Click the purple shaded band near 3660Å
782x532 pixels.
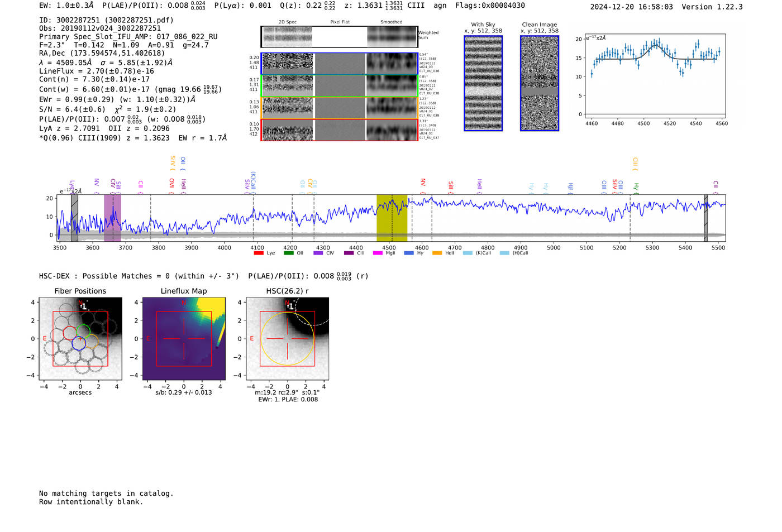coord(112,218)
